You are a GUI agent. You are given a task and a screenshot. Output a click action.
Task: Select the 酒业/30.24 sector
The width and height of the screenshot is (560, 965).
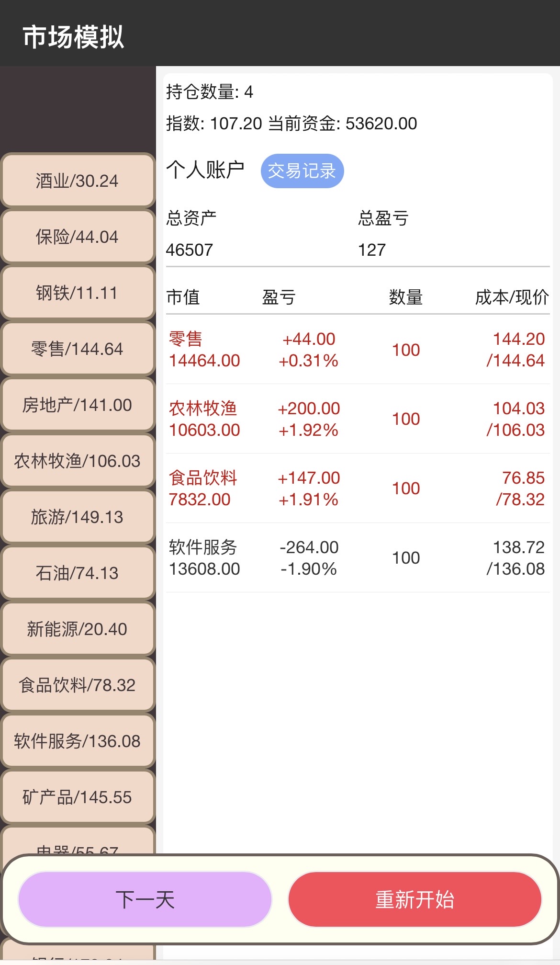coord(77,181)
